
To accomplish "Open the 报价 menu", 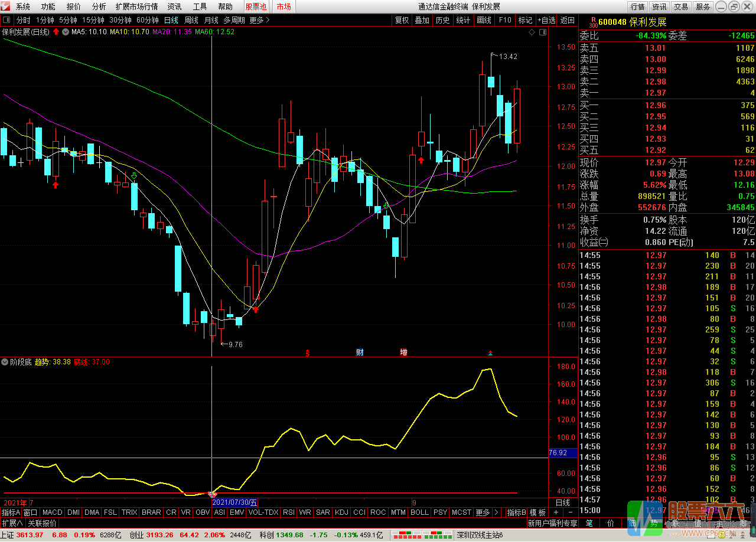I will (73, 7).
